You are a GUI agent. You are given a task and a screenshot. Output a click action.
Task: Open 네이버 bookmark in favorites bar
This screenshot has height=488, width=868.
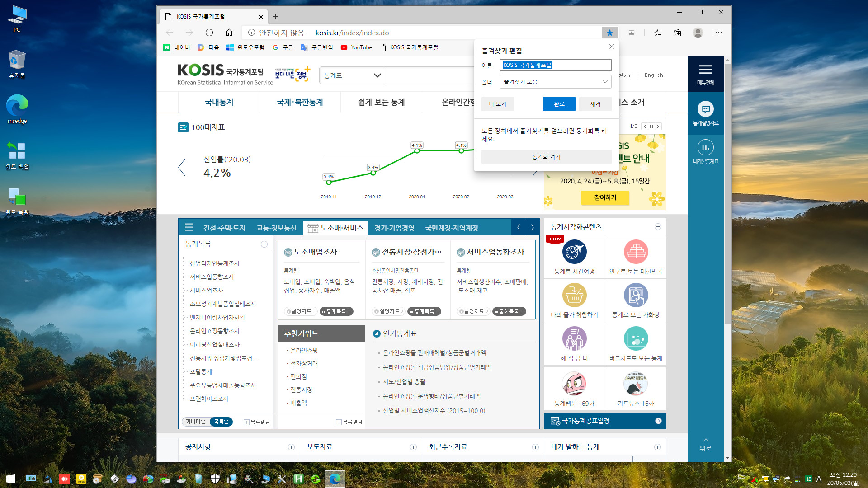point(177,47)
